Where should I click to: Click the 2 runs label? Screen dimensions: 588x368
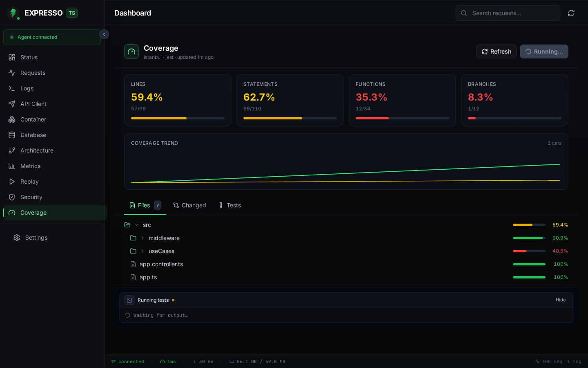(555, 143)
